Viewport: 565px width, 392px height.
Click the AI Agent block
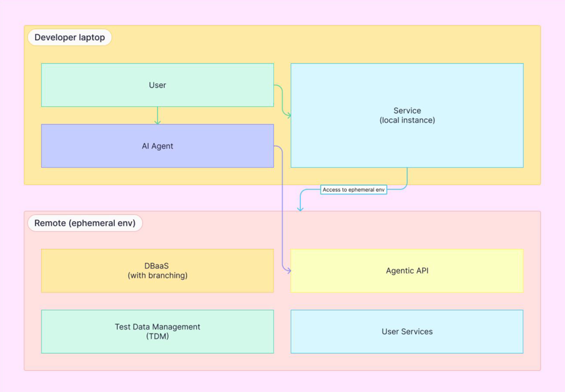pos(157,146)
